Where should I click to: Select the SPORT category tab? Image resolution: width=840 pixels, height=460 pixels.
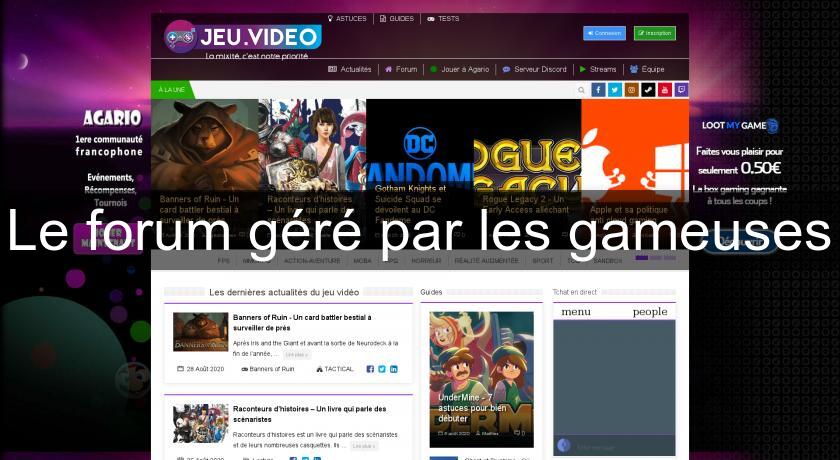pos(543,261)
